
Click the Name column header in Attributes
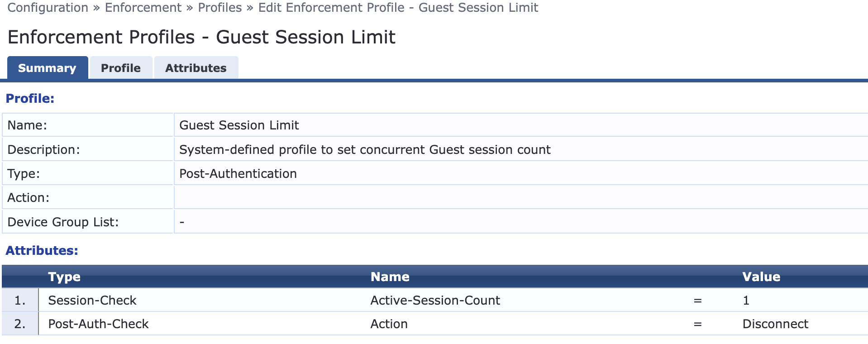point(390,277)
